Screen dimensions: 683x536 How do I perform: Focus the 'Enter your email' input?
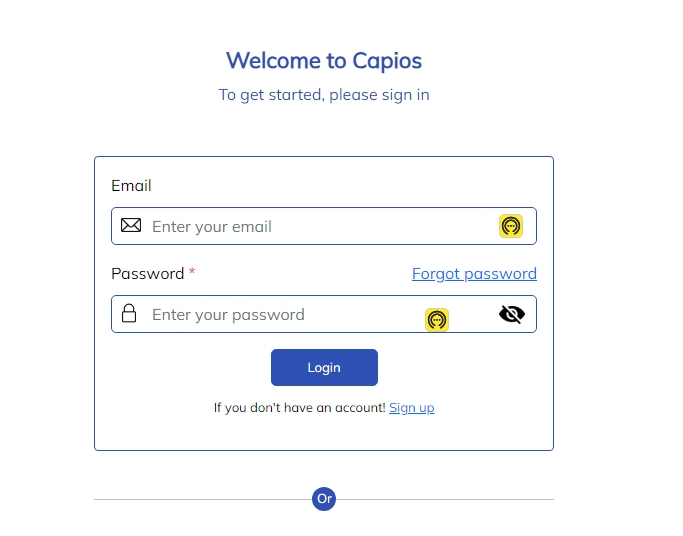324,226
